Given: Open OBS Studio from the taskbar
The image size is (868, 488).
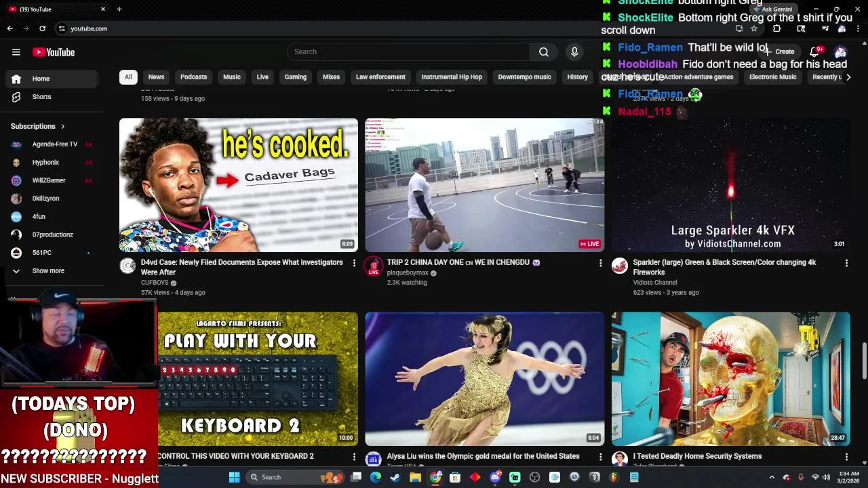Looking at the screenshot, I should point(534,477).
